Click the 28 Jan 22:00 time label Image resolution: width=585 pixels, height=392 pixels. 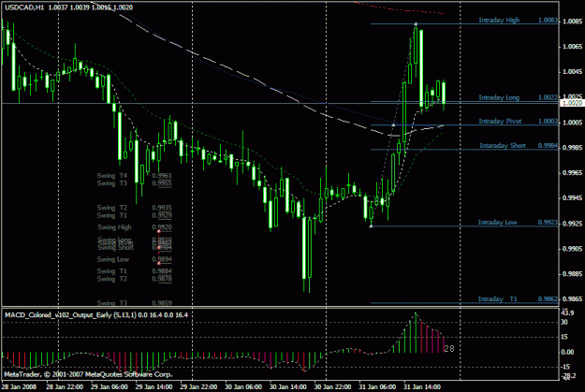click(65, 386)
